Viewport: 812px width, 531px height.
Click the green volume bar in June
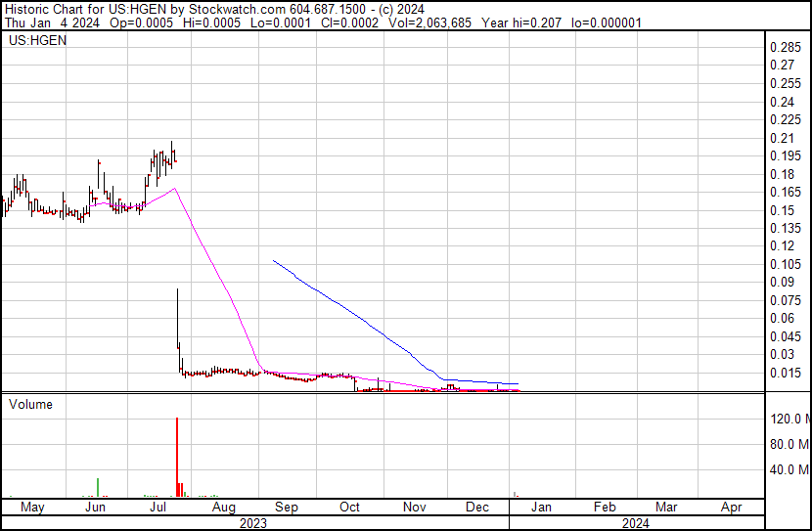tap(98, 487)
